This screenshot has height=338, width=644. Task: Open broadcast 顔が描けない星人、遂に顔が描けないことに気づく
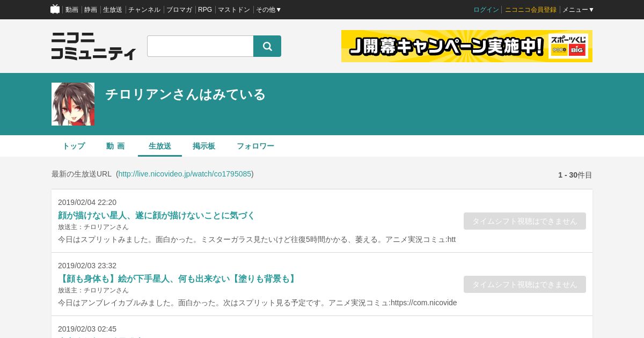[156, 216]
